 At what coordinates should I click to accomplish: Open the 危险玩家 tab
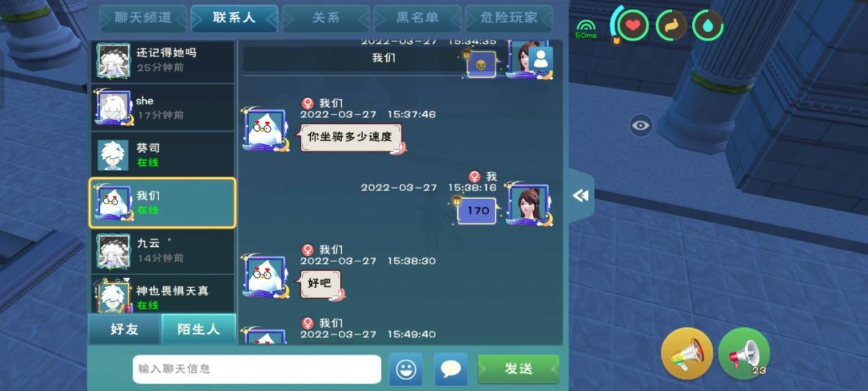[x=509, y=18]
